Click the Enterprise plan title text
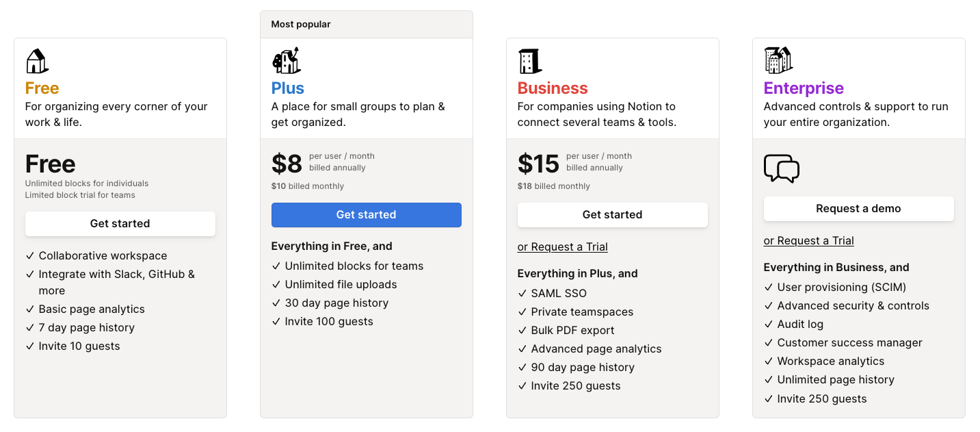 point(803,88)
